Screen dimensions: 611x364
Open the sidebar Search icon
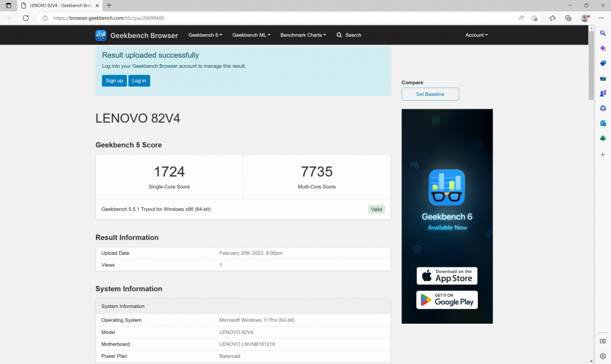click(x=603, y=34)
